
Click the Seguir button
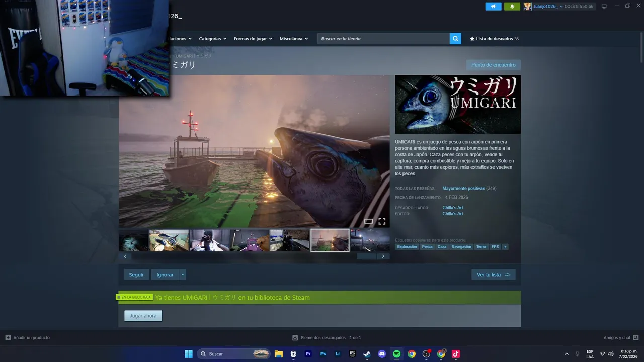(136, 275)
